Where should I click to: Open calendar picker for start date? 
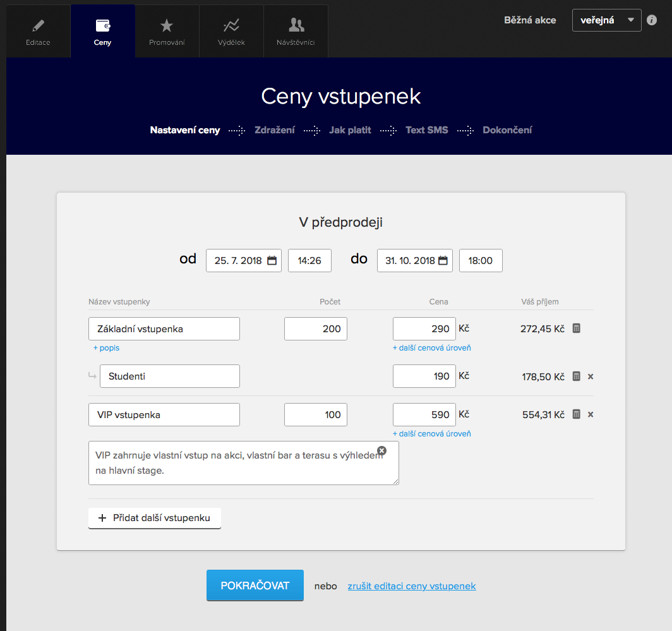pyautogui.click(x=272, y=261)
